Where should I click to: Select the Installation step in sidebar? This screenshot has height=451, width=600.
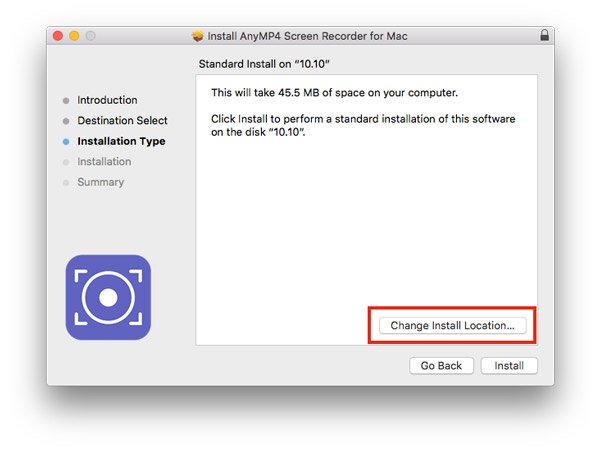click(x=104, y=161)
